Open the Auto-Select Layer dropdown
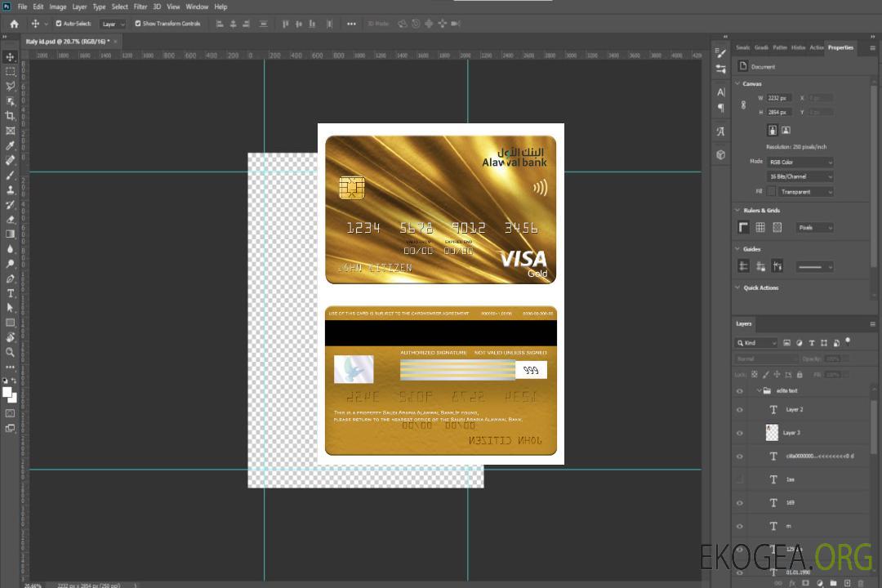This screenshot has width=882, height=588. pos(113,24)
